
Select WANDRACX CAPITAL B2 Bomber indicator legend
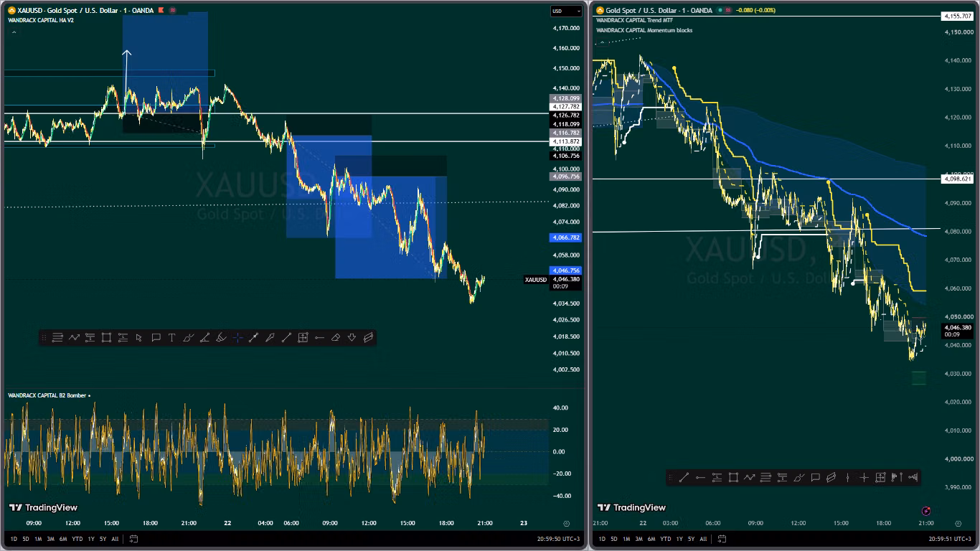click(x=47, y=395)
